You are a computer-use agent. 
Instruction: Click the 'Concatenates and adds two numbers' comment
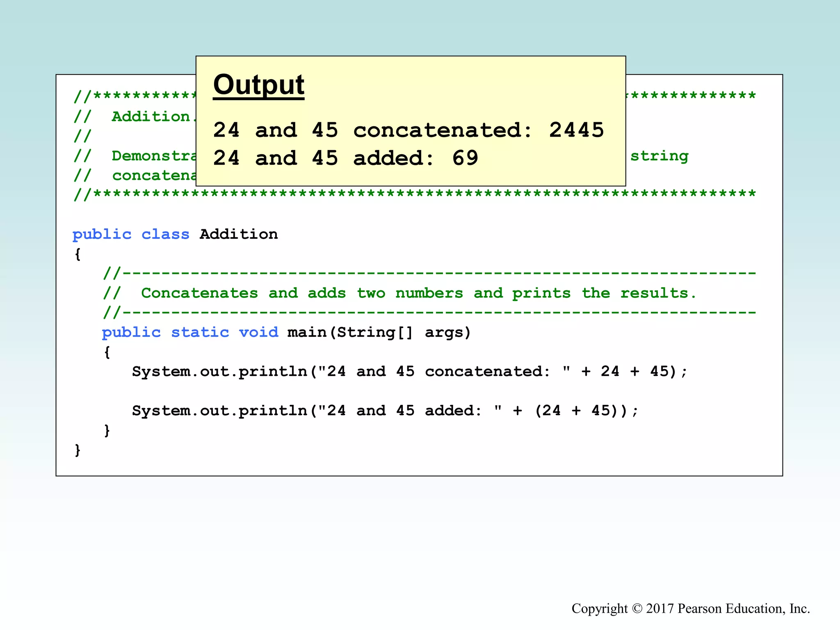(x=399, y=293)
